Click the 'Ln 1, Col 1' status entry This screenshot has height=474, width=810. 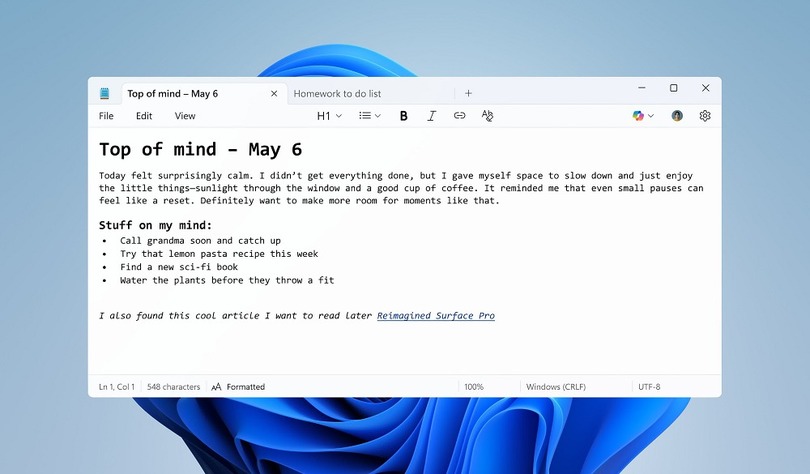[x=117, y=387]
